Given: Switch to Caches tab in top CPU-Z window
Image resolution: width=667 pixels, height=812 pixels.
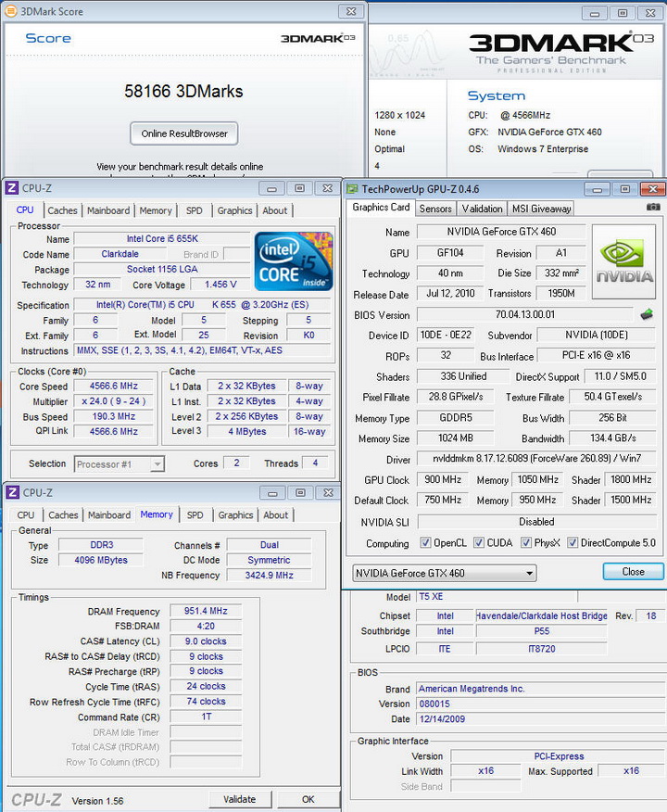Looking at the screenshot, I should [x=62, y=210].
